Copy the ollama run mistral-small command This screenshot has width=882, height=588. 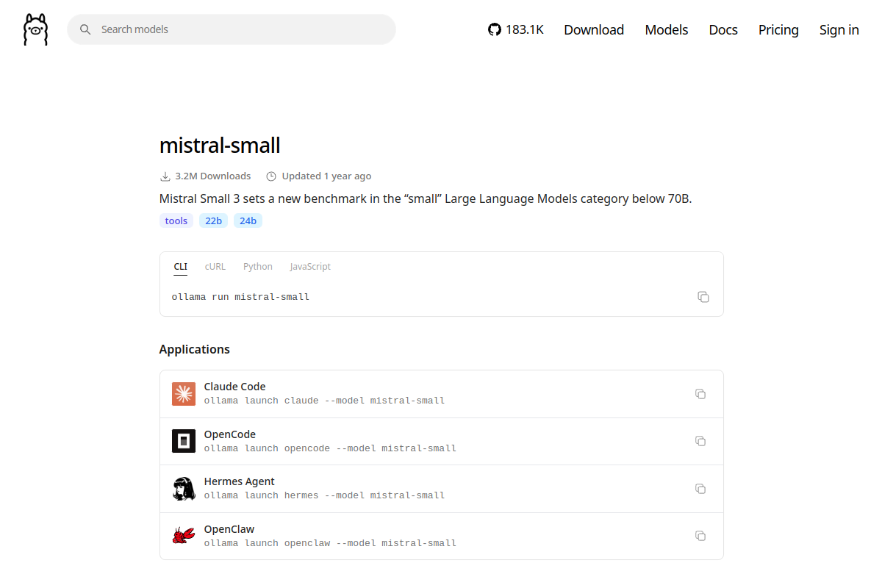(x=703, y=297)
